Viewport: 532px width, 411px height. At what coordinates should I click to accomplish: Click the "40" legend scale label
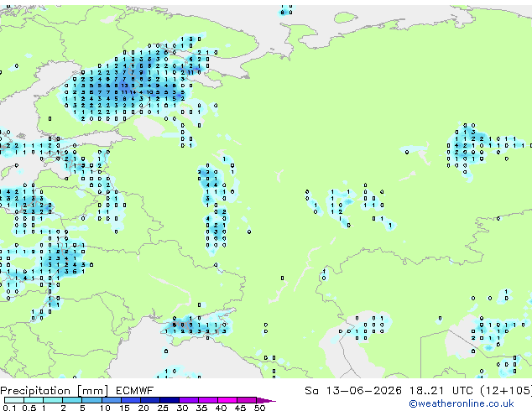(x=221, y=408)
